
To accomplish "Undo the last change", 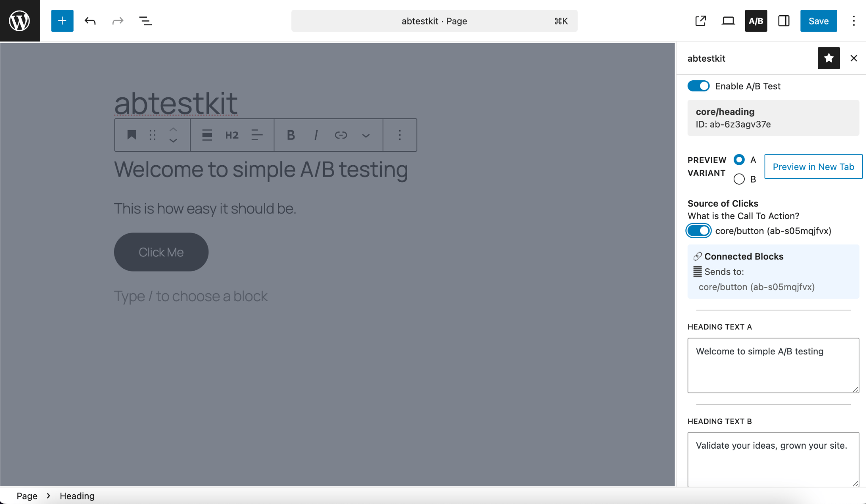I will [90, 21].
